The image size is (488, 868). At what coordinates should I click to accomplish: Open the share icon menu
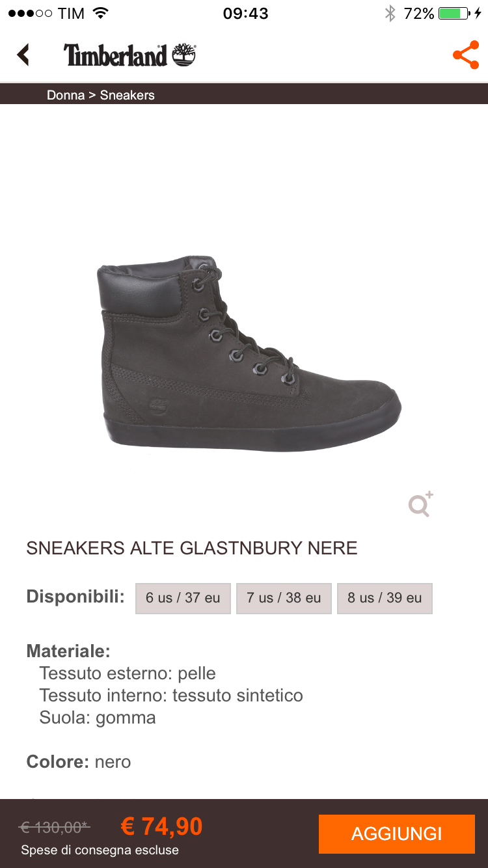(x=466, y=55)
